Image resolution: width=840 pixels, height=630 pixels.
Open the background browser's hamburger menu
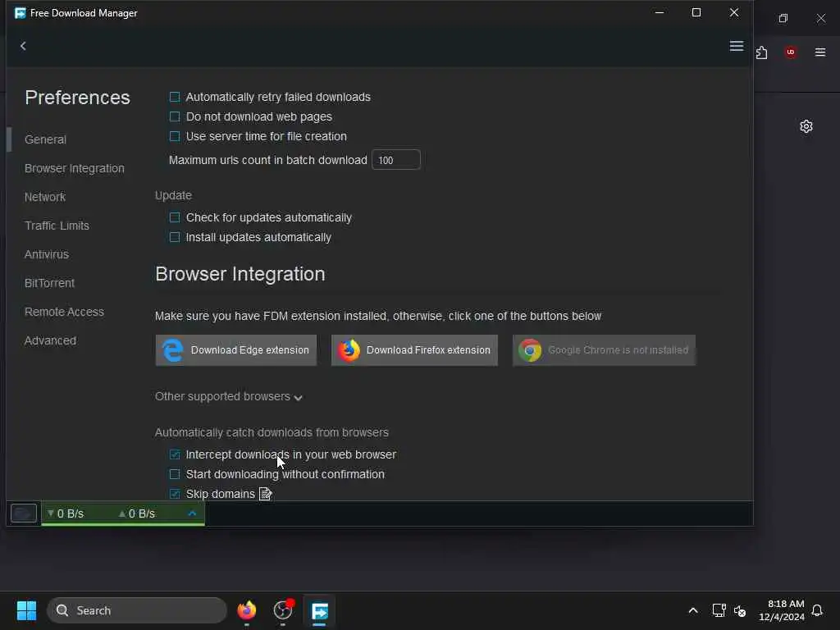pyautogui.click(x=820, y=52)
